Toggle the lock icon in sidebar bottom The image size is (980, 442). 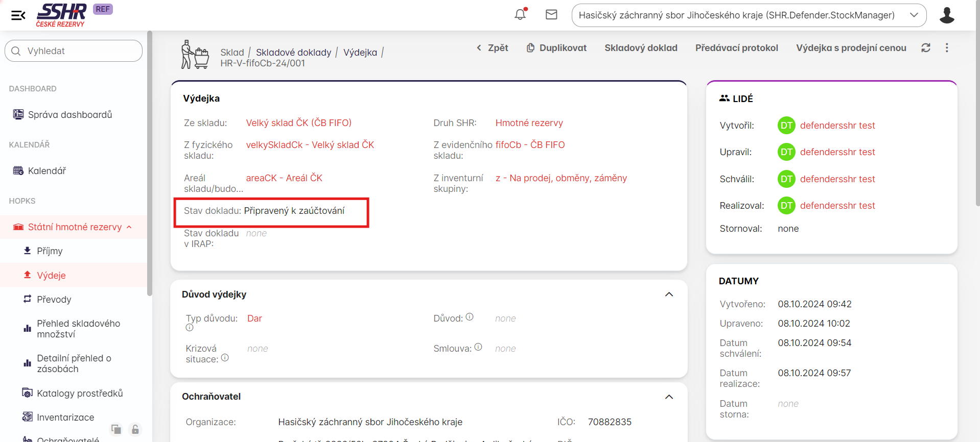pos(135,429)
